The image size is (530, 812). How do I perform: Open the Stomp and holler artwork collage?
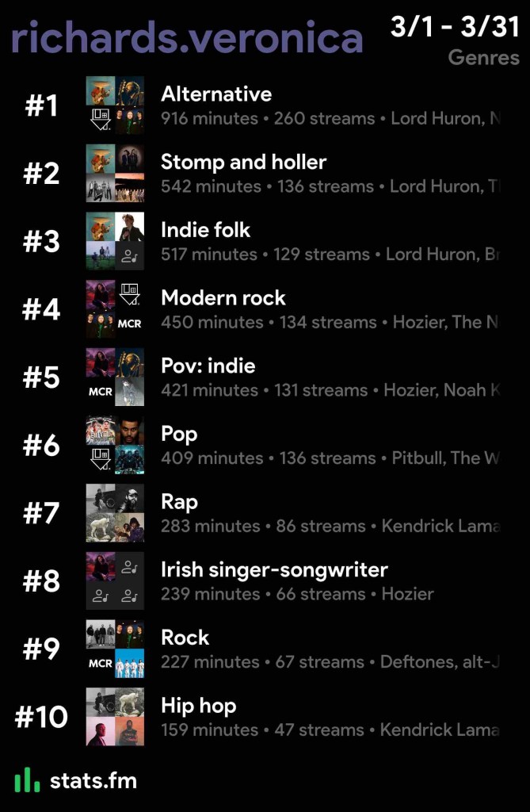pos(115,174)
